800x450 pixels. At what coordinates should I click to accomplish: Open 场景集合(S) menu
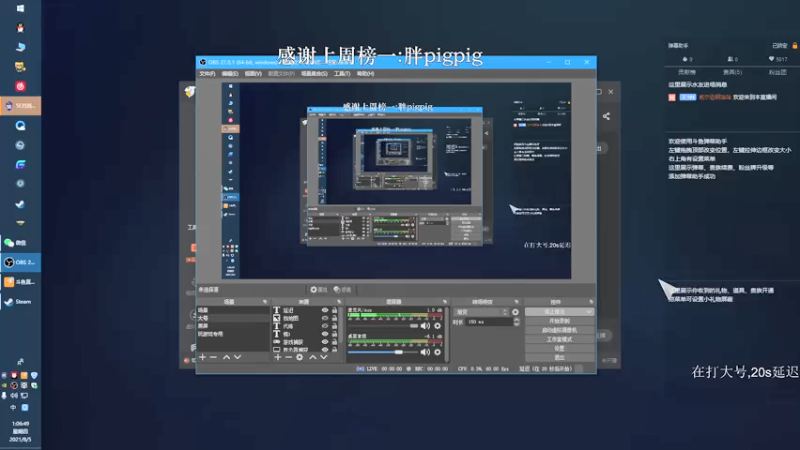314,74
